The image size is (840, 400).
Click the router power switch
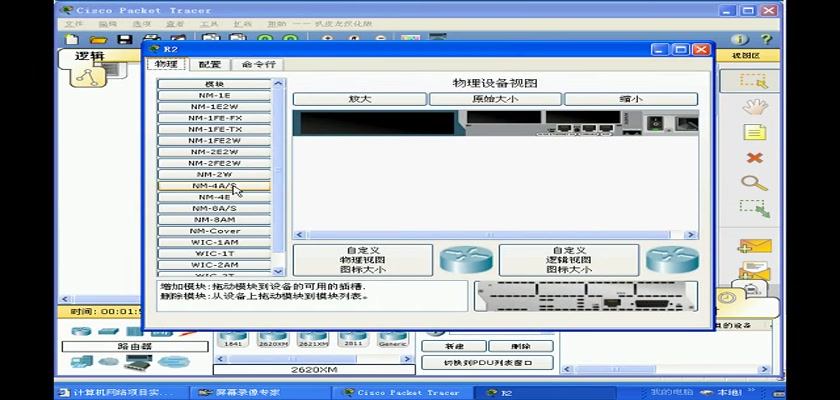click(655, 123)
